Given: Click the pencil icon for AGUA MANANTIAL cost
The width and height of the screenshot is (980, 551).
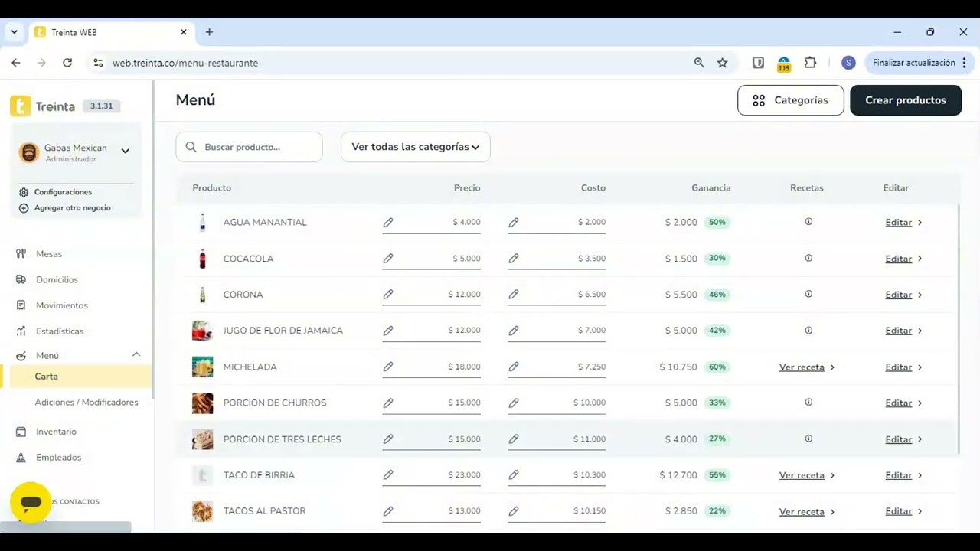Looking at the screenshot, I should click(x=514, y=223).
